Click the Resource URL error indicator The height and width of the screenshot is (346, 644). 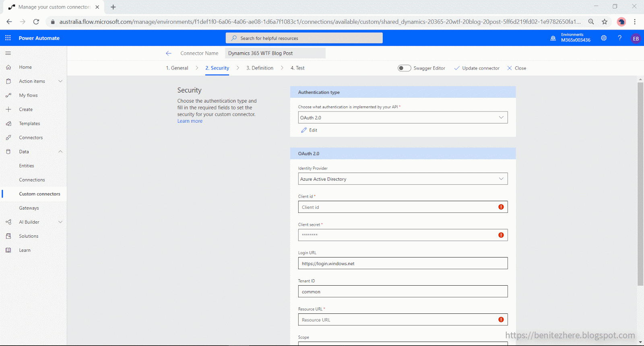point(501,319)
